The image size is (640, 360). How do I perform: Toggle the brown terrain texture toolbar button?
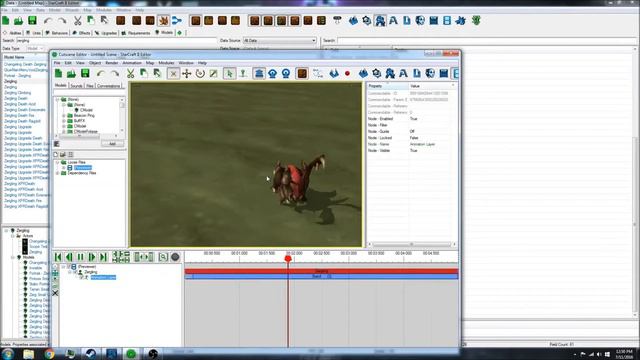[302, 73]
